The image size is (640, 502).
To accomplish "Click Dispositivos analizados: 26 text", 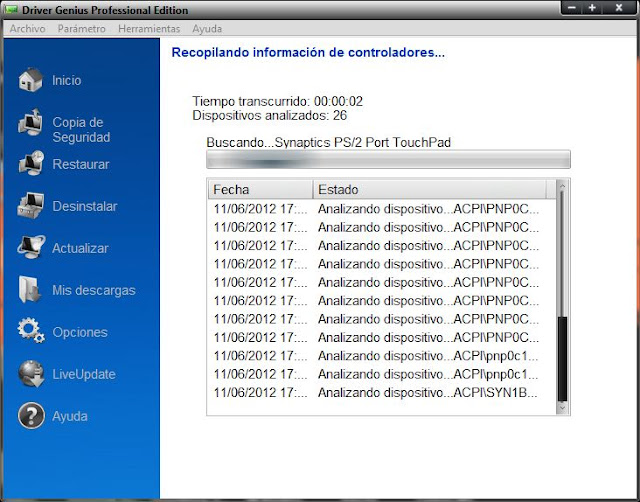I will 269,116.
